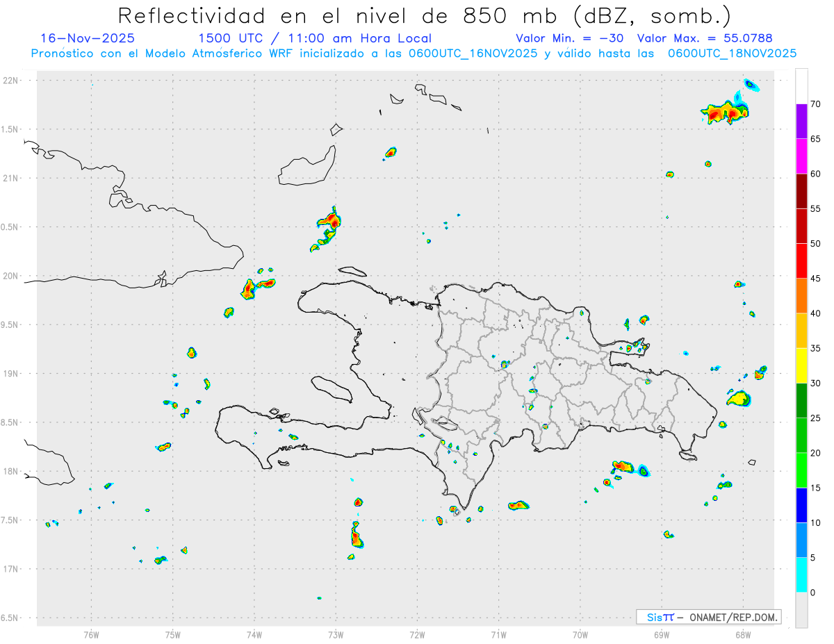Click the 'Sistt - ONAMET/REP.DOM.' credit box

click(708, 617)
